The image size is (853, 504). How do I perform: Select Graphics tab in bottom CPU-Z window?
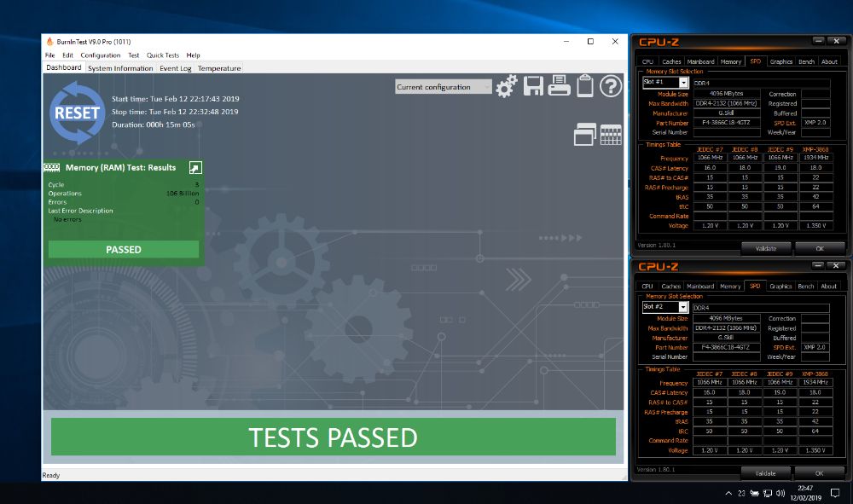pyautogui.click(x=780, y=286)
